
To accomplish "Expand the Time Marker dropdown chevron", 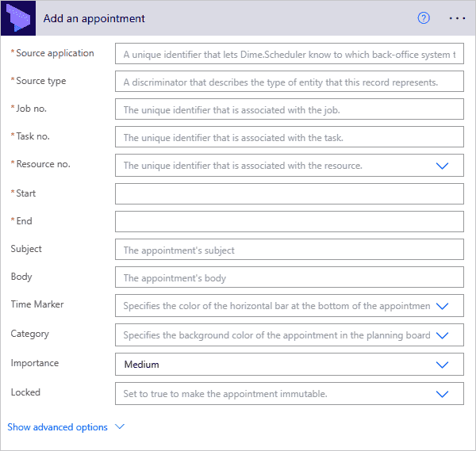I will pyautogui.click(x=442, y=306).
